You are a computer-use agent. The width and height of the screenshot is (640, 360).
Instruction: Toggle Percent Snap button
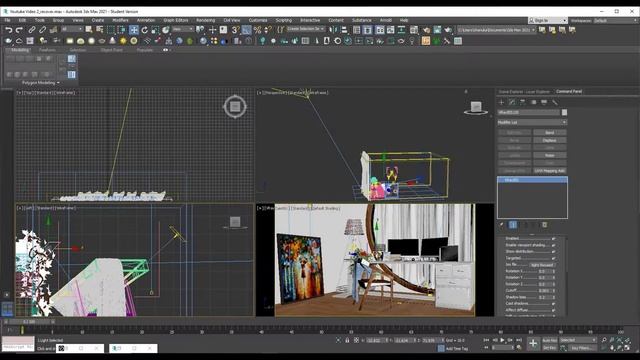pyautogui.click(x=257, y=30)
